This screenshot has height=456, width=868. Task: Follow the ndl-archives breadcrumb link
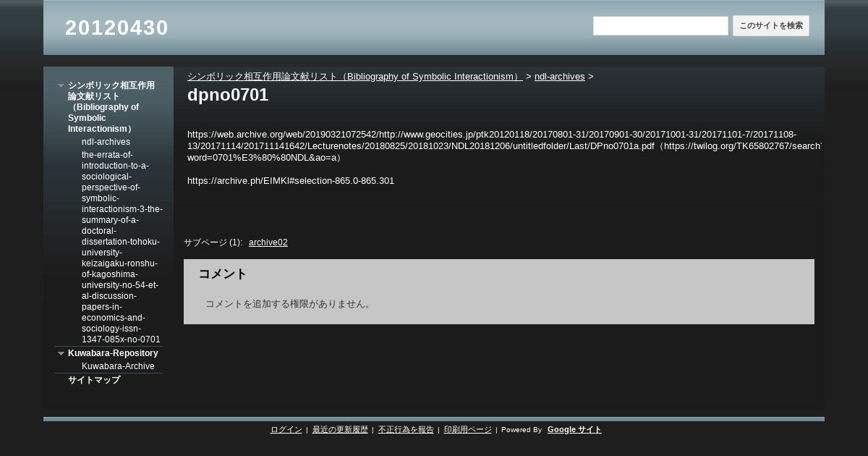pos(559,76)
